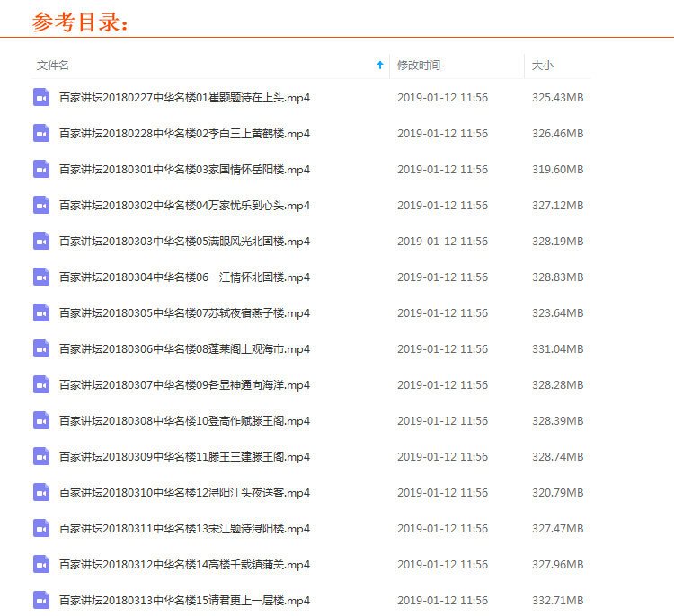674x616 pixels.
Task: Sort files by 文件名 column header
Action: [x=53, y=66]
